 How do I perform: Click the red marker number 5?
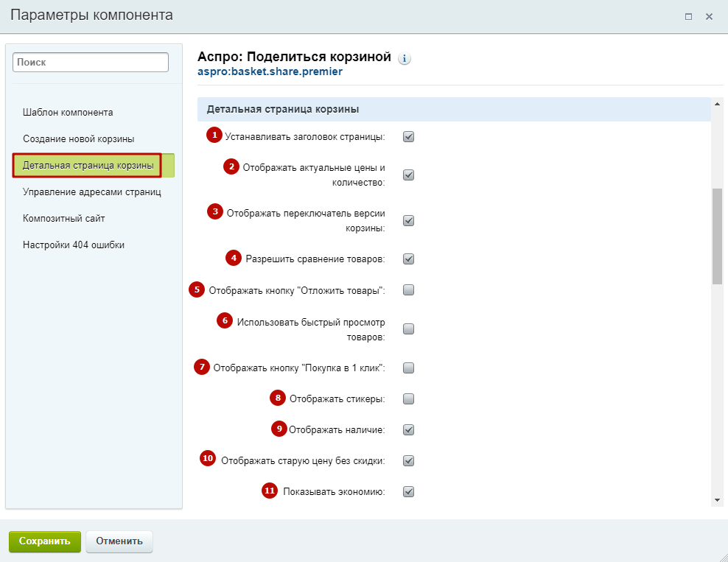tap(197, 289)
